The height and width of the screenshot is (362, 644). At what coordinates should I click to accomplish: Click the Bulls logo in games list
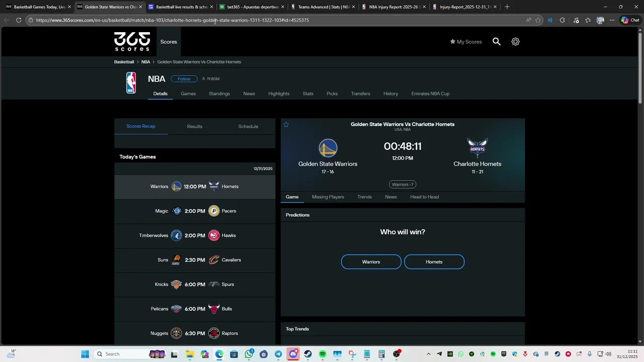pos(214,309)
